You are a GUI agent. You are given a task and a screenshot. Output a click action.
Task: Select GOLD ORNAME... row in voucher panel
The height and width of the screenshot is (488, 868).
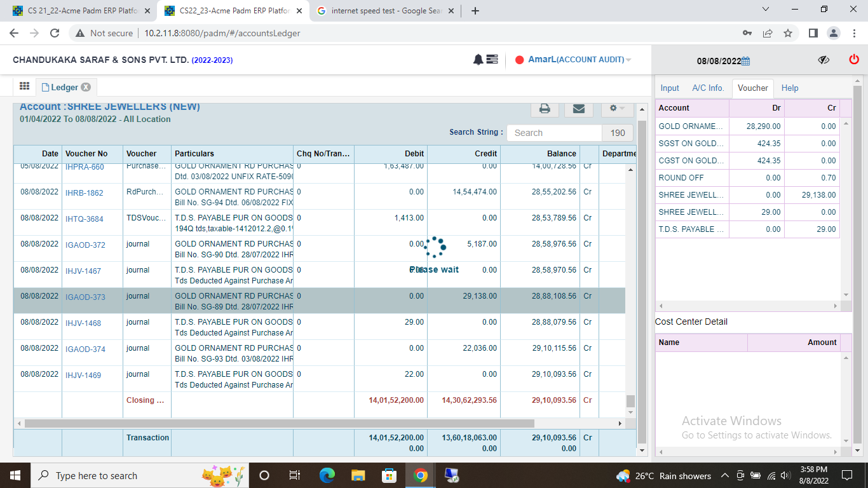pyautogui.click(x=747, y=126)
